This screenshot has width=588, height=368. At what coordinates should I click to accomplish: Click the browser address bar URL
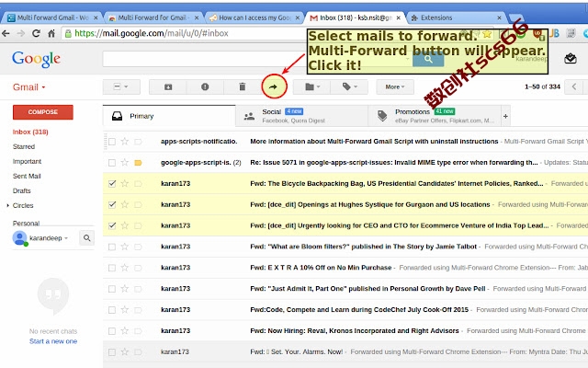tap(152, 33)
